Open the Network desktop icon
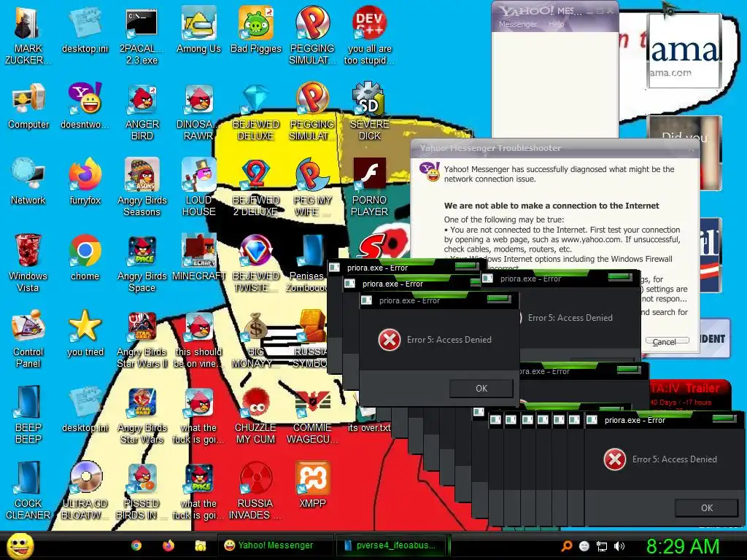 (x=28, y=181)
